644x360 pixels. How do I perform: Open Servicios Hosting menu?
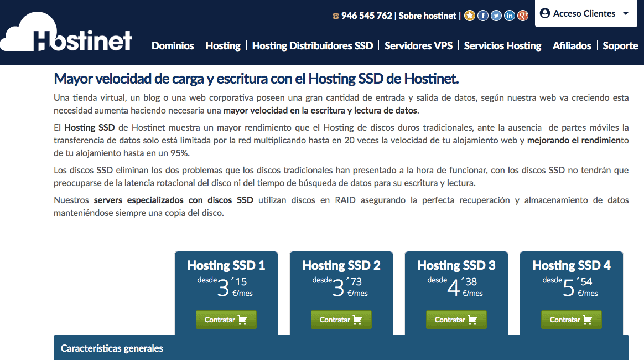tap(502, 46)
